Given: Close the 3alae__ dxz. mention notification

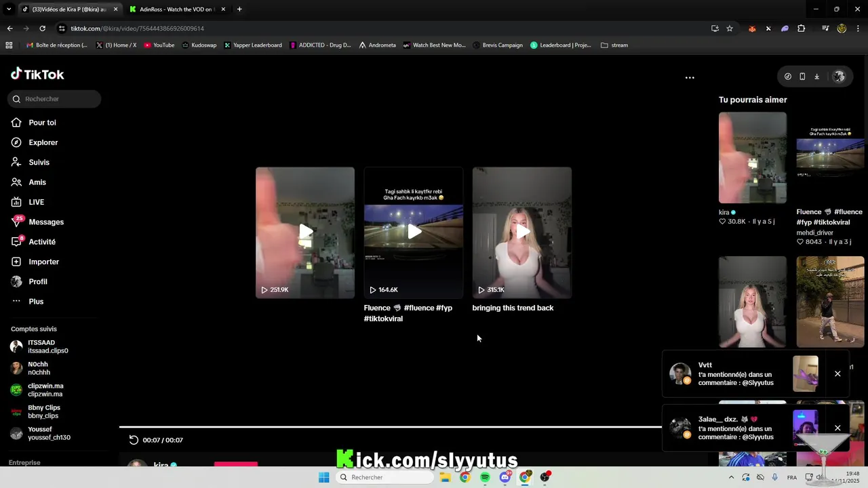Looking at the screenshot, I should point(837,428).
